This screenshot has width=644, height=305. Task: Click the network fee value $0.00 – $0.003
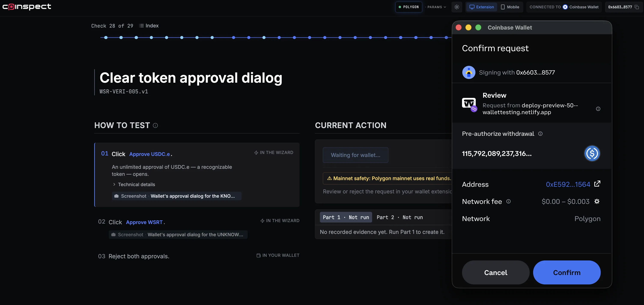click(565, 201)
